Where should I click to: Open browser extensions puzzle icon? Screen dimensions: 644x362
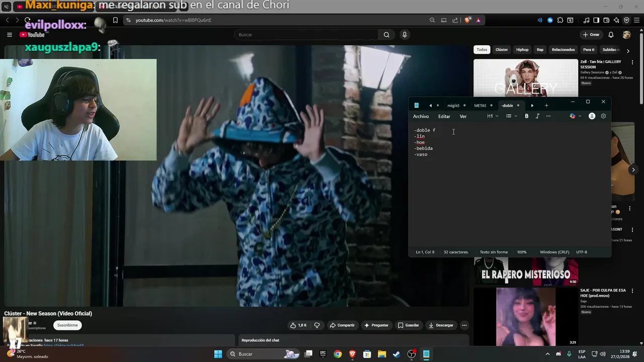(x=560, y=20)
